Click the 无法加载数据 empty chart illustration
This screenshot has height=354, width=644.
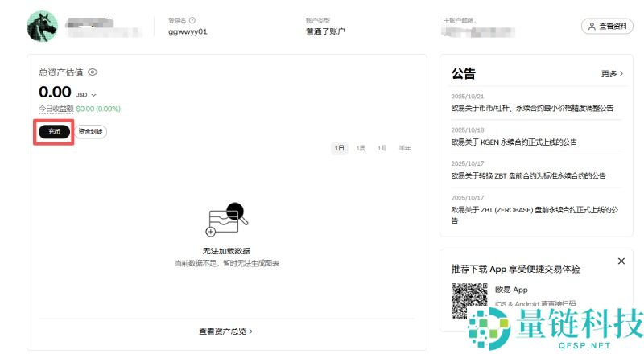227,220
